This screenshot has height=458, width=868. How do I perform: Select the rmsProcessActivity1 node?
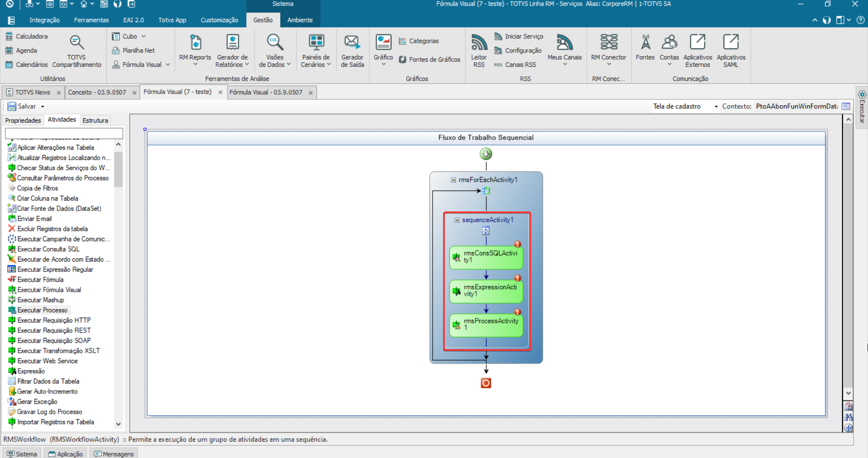486,325
